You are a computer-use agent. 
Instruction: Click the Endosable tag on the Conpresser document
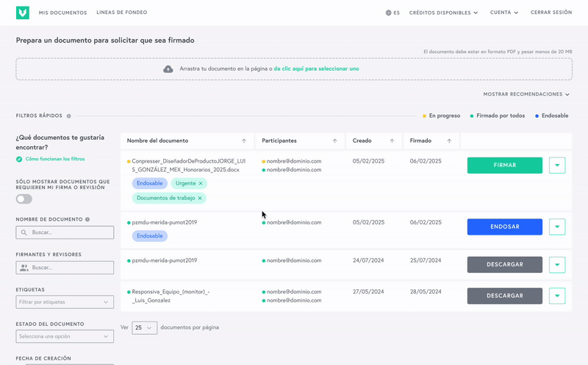point(150,183)
